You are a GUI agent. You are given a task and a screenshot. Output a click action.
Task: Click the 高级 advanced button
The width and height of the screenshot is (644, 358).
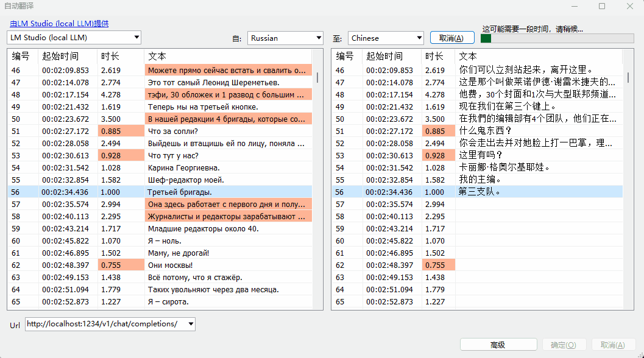498,345
